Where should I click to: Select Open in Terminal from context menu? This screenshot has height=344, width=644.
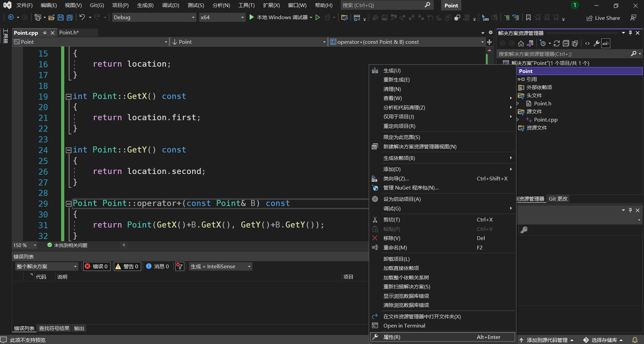(x=404, y=325)
